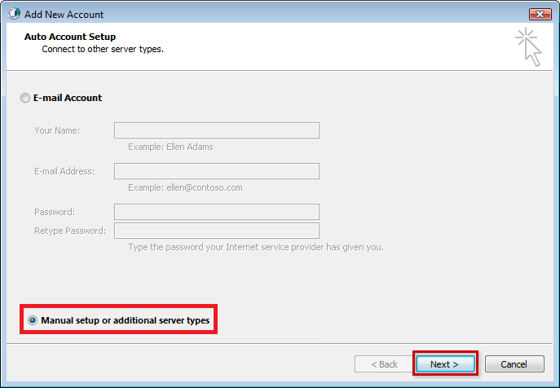This screenshot has width=560, height=392.
Task: Click the ellen@contoso.com example text
Action: coord(205,187)
